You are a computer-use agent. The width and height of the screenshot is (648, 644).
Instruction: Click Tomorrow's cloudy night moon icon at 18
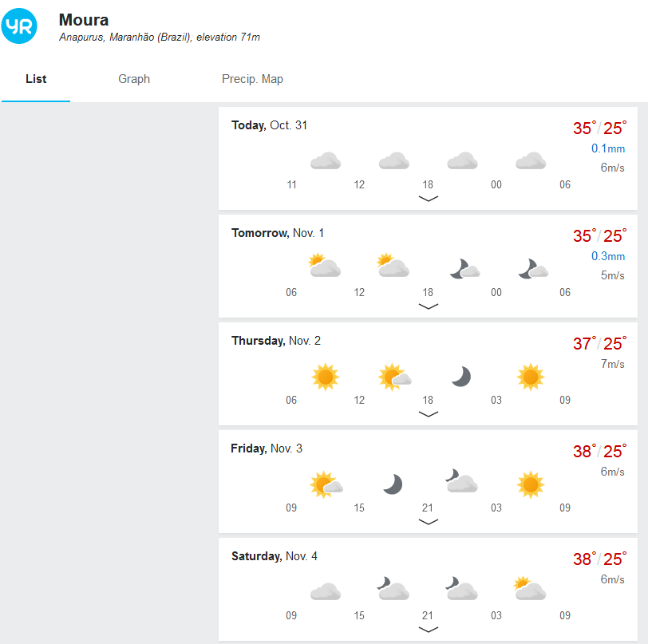tap(464, 269)
